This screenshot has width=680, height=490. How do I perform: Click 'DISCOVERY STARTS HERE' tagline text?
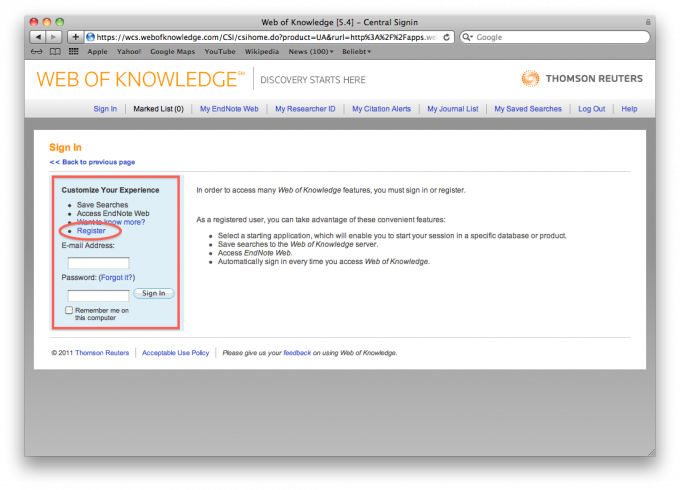point(313,80)
